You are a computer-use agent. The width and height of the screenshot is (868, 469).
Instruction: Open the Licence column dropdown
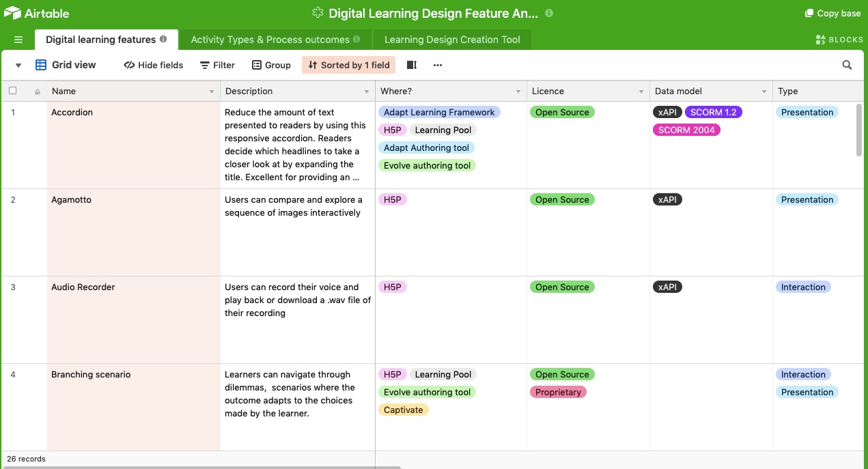pyautogui.click(x=641, y=91)
